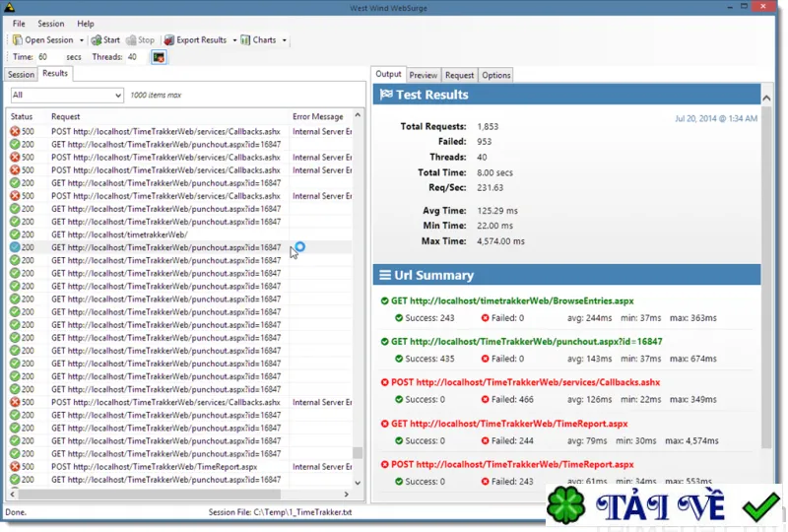The width and height of the screenshot is (788, 532).
Task: Select the GET http://localhost/timetrakkerWeb/ row
Action: click(180, 234)
